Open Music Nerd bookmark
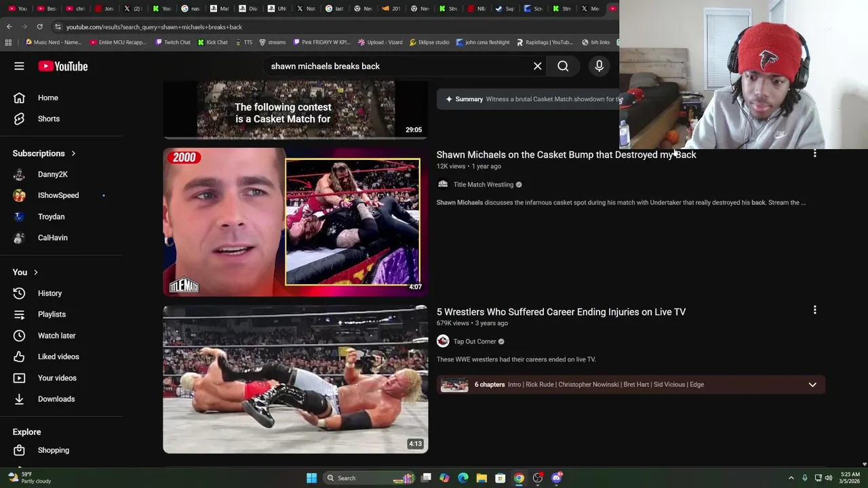Image resolution: width=868 pixels, height=488 pixels. (53, 42)
